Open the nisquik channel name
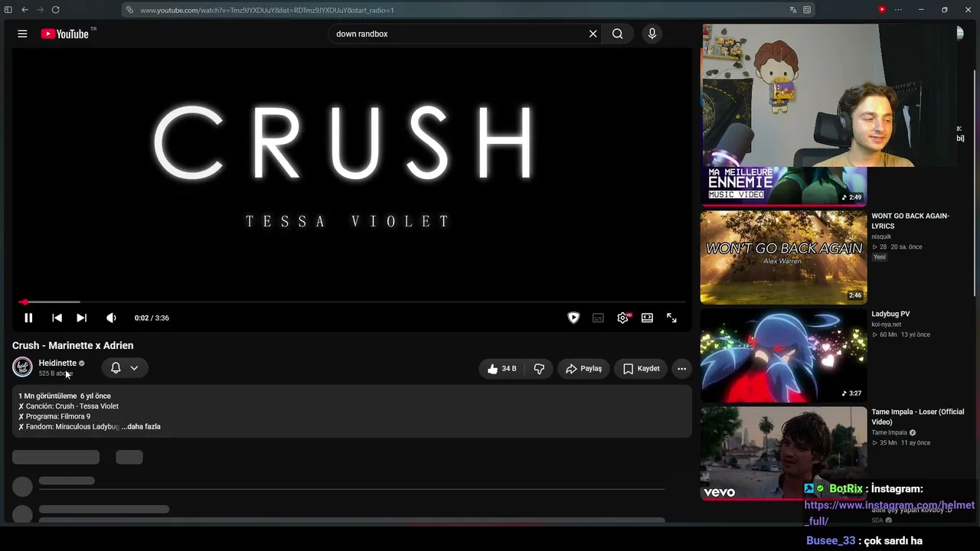980x551 pixels. [x=881, y=236]
